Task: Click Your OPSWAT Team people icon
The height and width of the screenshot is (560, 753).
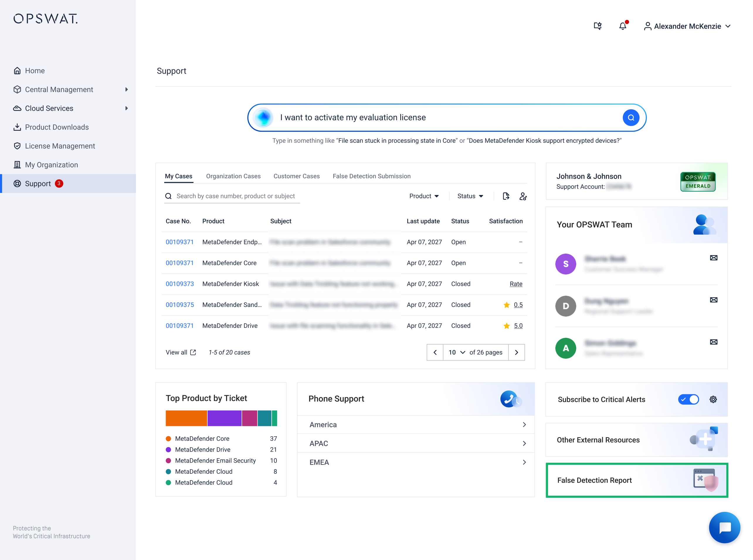Action: (704, 224)
